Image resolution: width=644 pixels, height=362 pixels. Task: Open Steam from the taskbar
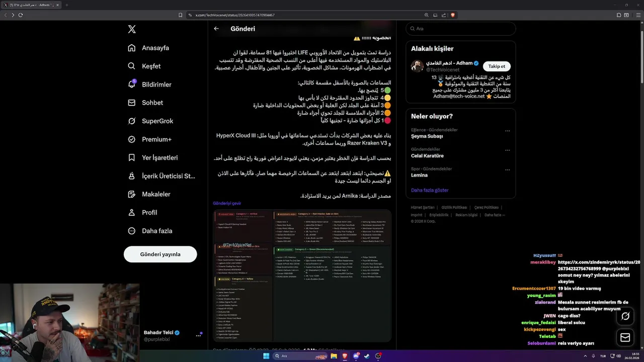pyautogui.click(x=367, y=356)
